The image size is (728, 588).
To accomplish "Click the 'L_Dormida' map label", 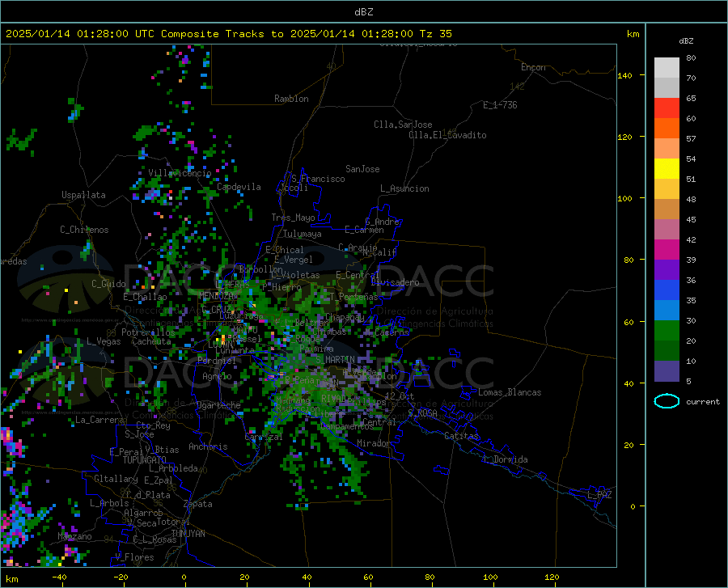I will point(506,459).
